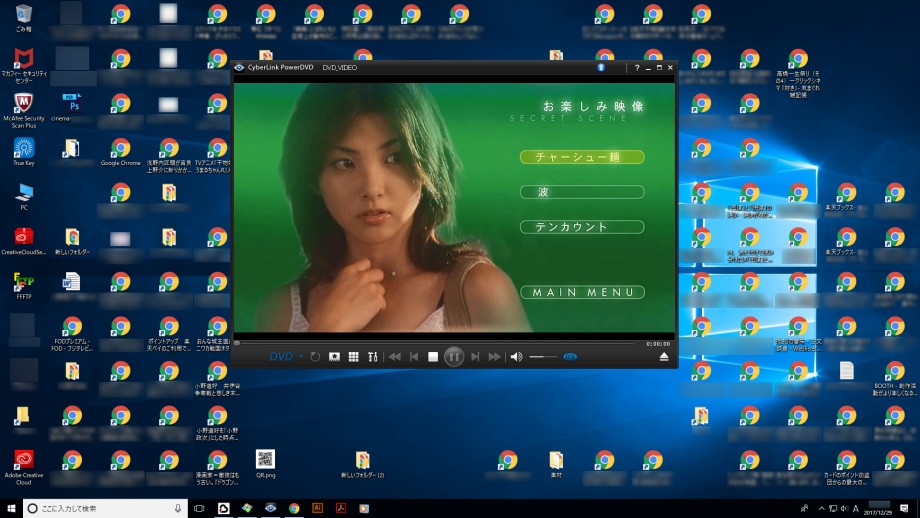
Task: Open the bookmark/snapshot star icon
Action: [334, 357]
